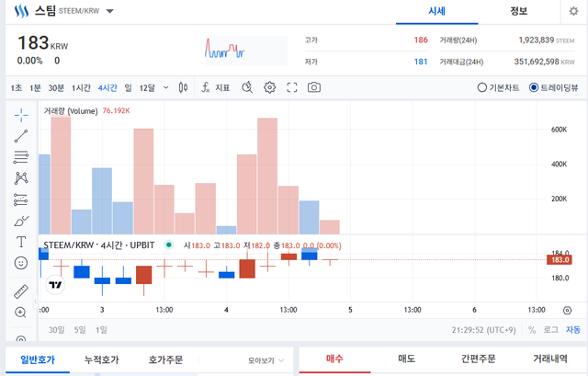Open the candlestick chart style selector
The width and height of the screenshot is (588, 376).
pyautogui.click(x=183, y=87)
